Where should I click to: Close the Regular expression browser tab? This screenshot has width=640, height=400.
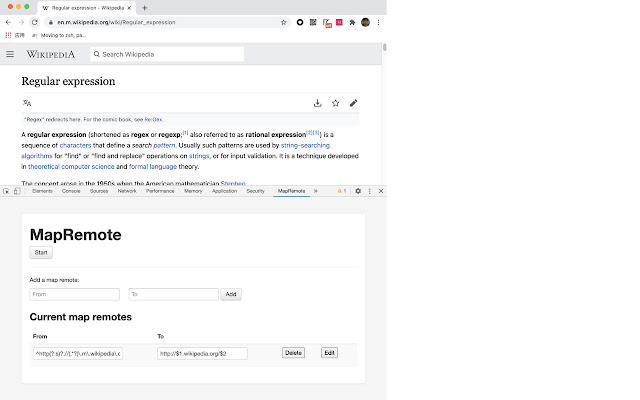129,8
